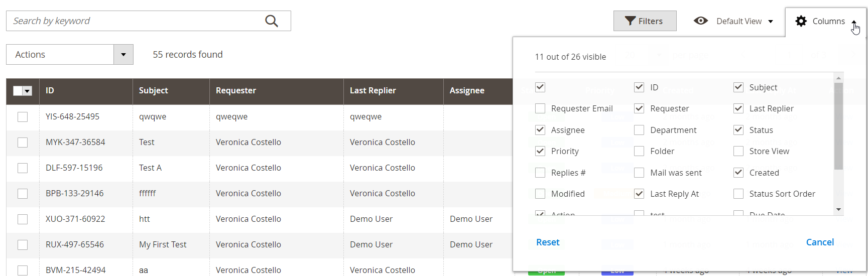
Task: Uncheck the Priority column checkbox
Action: 540,151
